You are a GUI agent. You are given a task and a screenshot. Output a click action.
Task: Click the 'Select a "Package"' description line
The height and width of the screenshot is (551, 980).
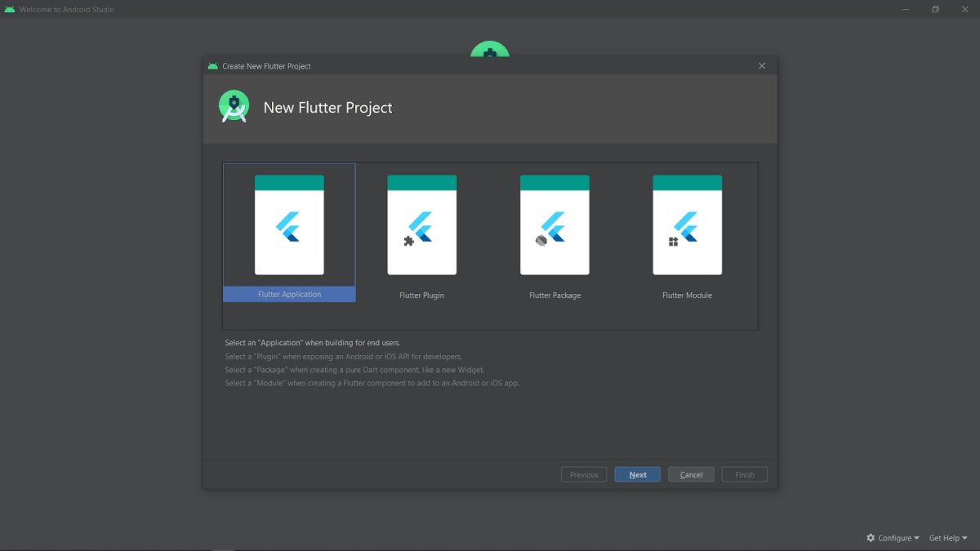354,370
